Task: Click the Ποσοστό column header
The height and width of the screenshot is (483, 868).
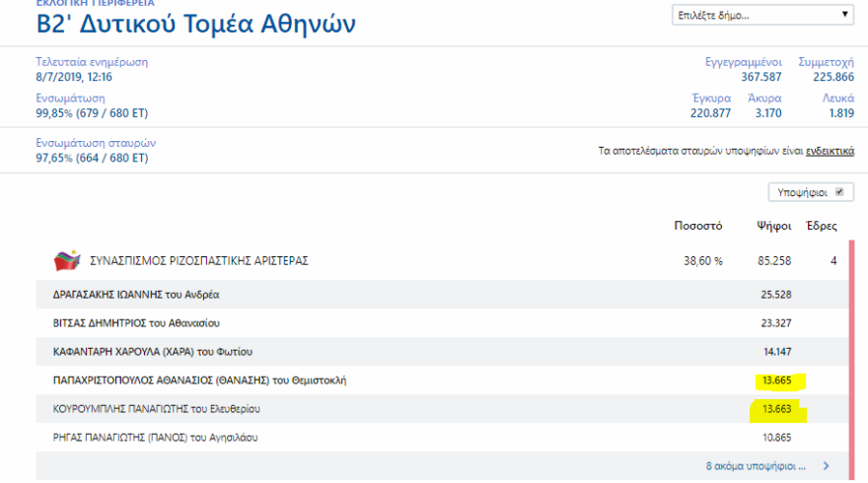Action: point(698,226)
